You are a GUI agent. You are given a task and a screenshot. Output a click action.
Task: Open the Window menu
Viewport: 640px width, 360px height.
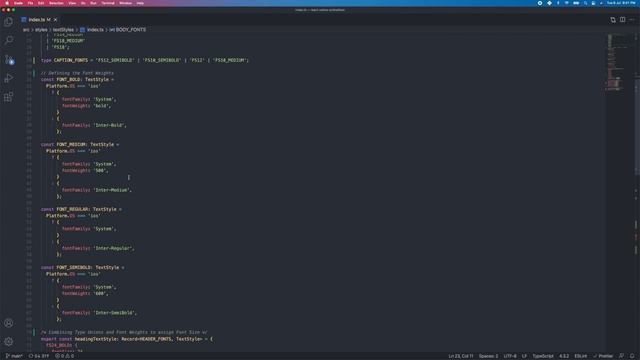click(125, 3)
